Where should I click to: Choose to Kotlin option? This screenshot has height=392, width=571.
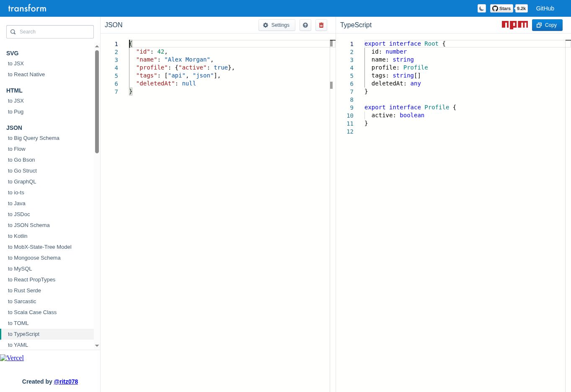(x=47, y=236)
